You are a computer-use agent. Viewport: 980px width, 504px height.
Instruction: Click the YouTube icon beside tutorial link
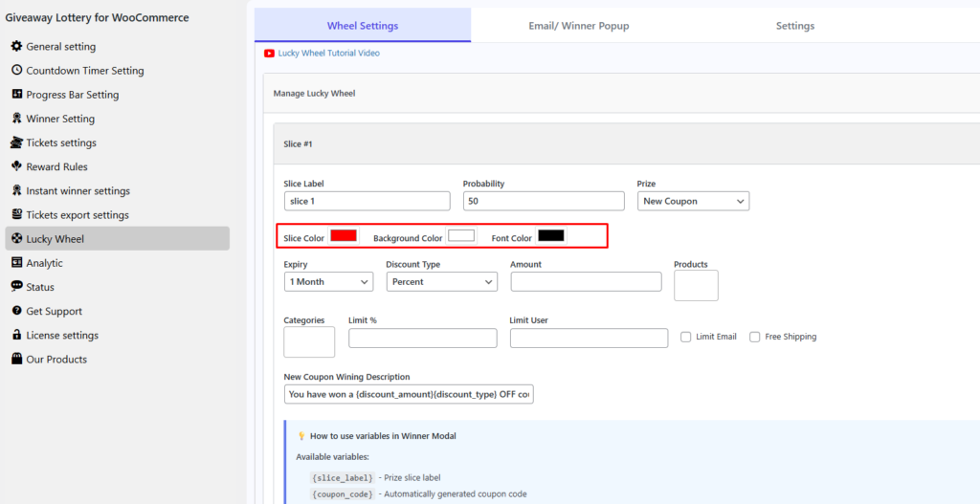(270, 54)
